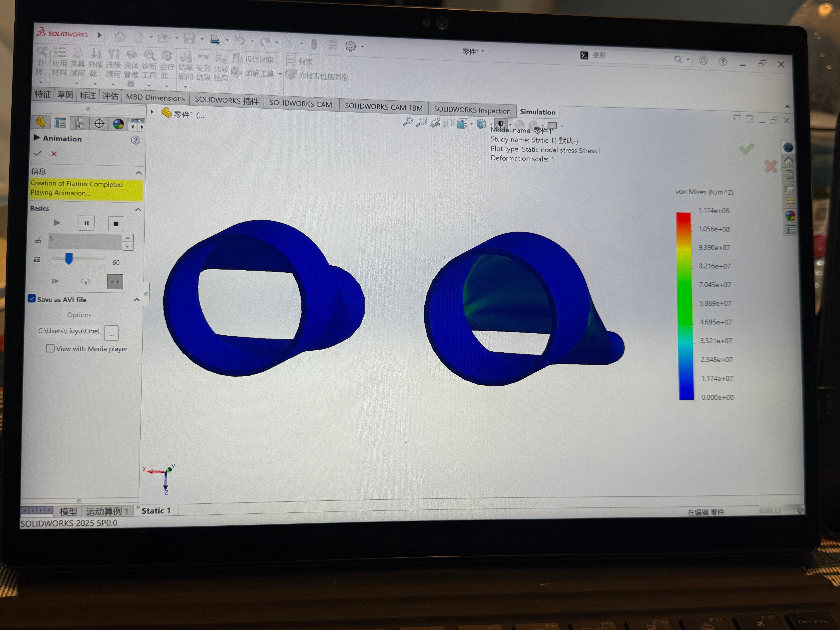The height and width of the screenshot is (630, 840).
Task: Collapse the 信息 information section
Action: point(139,173)
